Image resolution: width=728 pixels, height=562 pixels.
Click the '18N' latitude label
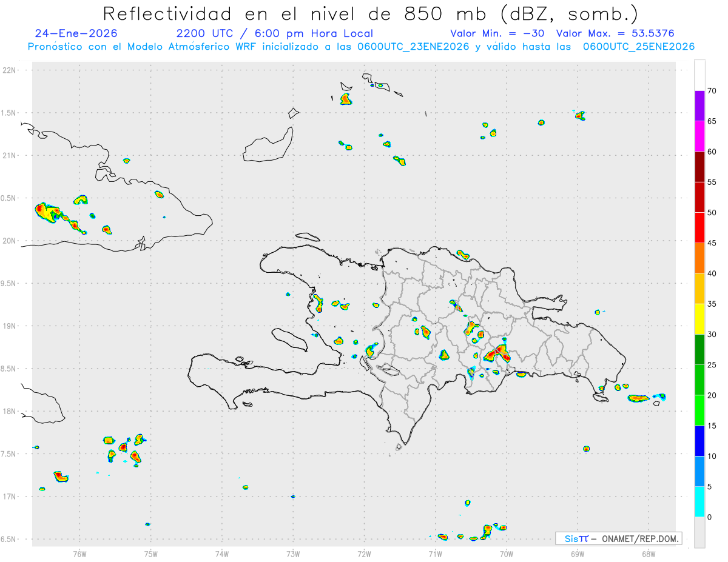click(x=10, y=411)
